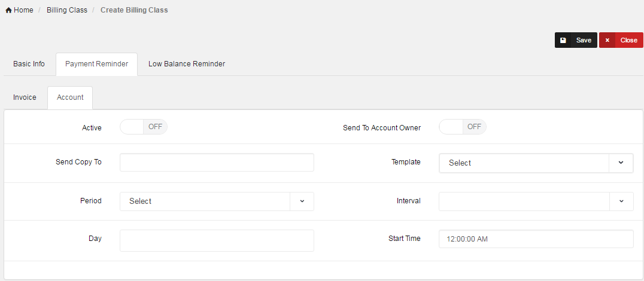Expand the Template dropdown arrow
644x281 pixels.
coord(621,163)
